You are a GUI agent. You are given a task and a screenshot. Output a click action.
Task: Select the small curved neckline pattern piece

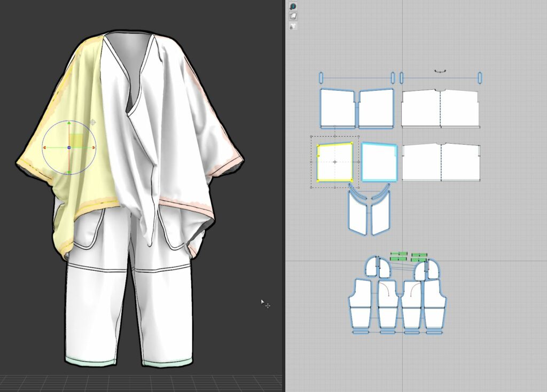441,72
